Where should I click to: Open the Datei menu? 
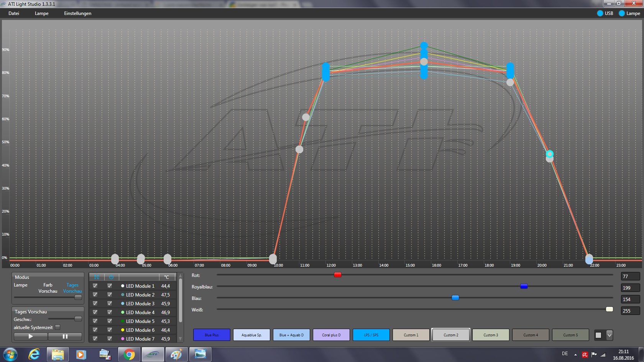click(x=14, y=13)
